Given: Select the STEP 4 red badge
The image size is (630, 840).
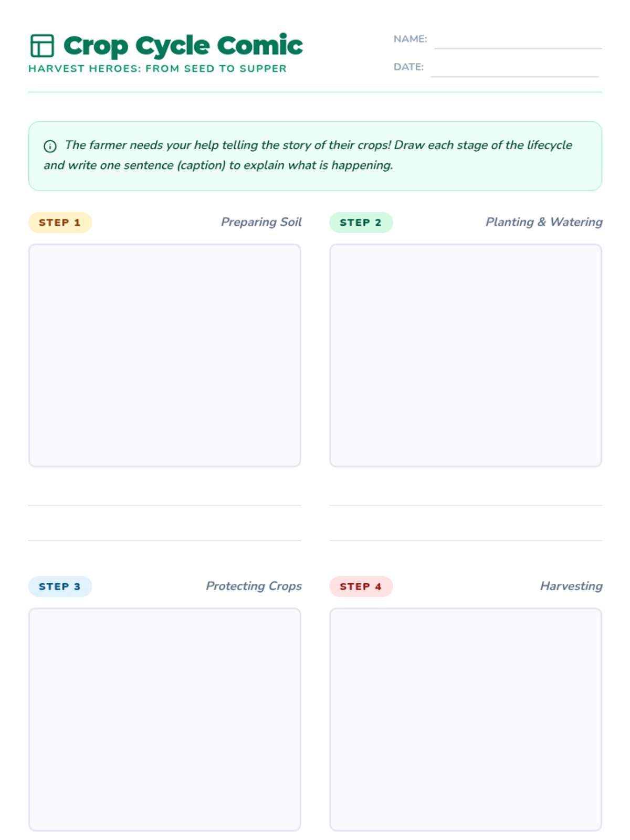Looking at the screenshot, I should tap(361, 586).
